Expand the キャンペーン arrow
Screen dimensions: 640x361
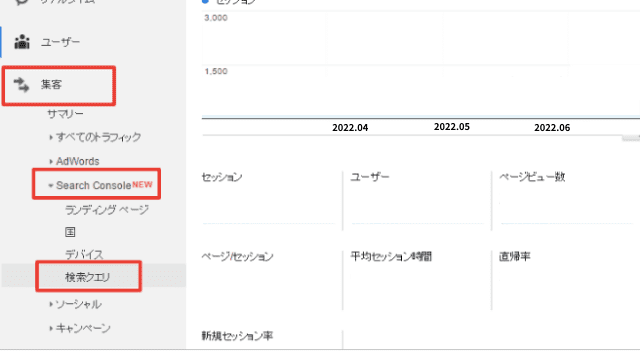51,328
